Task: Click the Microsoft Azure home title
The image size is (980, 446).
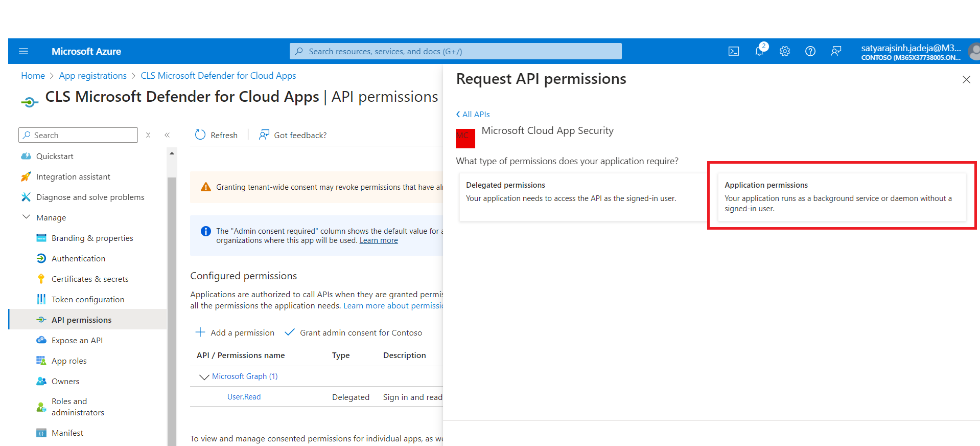Action: click(x=86, y=51)
